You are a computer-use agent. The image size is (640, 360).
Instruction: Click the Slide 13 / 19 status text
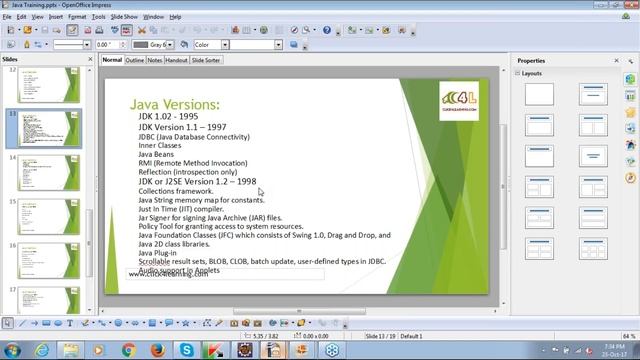(380, 336)
